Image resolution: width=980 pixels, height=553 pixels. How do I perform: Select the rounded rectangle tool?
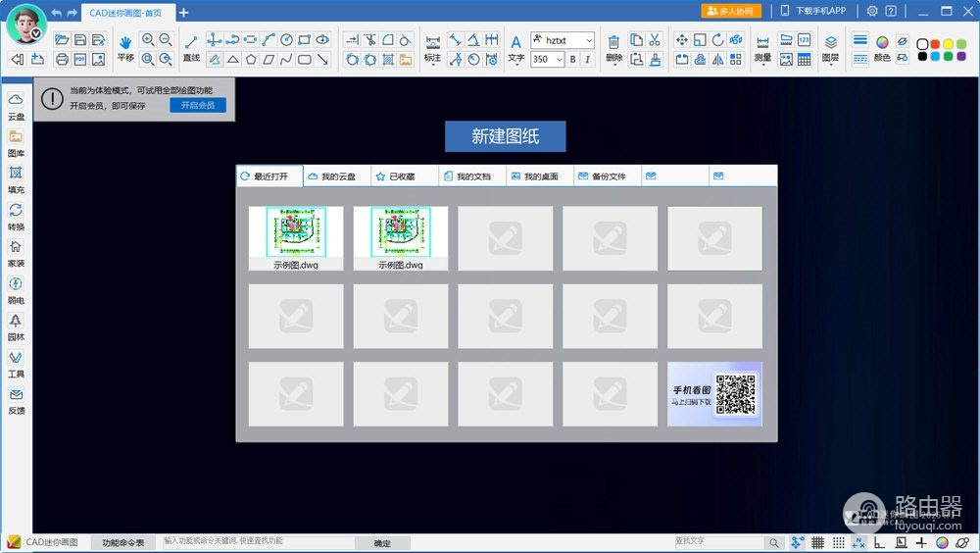[x=305, y=60]
